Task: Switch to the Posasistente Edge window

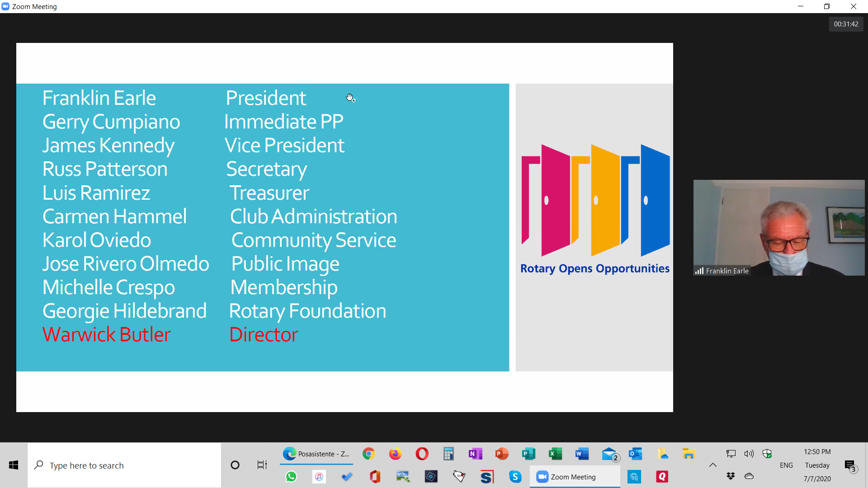Action: point(316,454)
